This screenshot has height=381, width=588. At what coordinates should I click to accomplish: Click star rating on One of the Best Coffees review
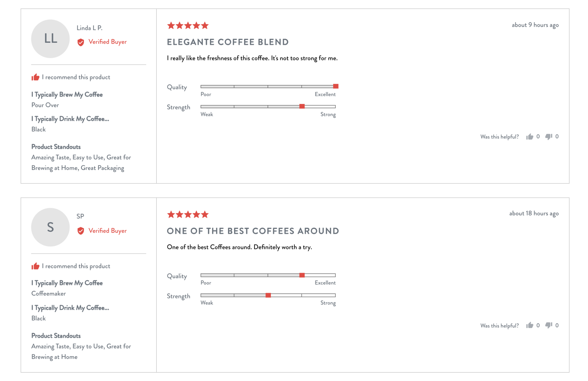[x=188, y=214]
